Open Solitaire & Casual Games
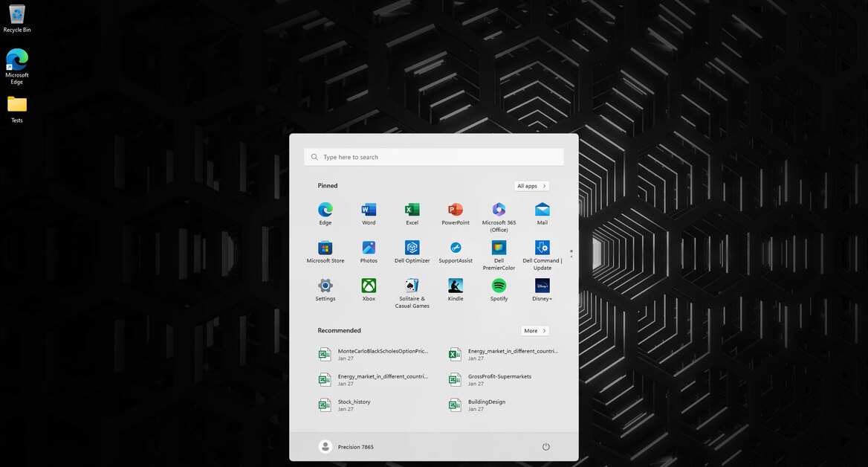868x467 pixels. click(x=412, y=294)
